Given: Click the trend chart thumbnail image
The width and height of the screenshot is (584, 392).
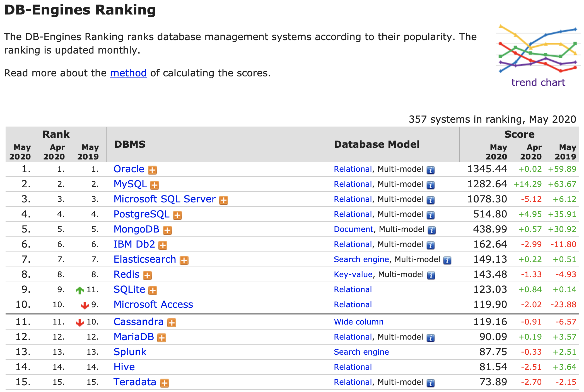Looking at the screenshot, I should 538,49.
